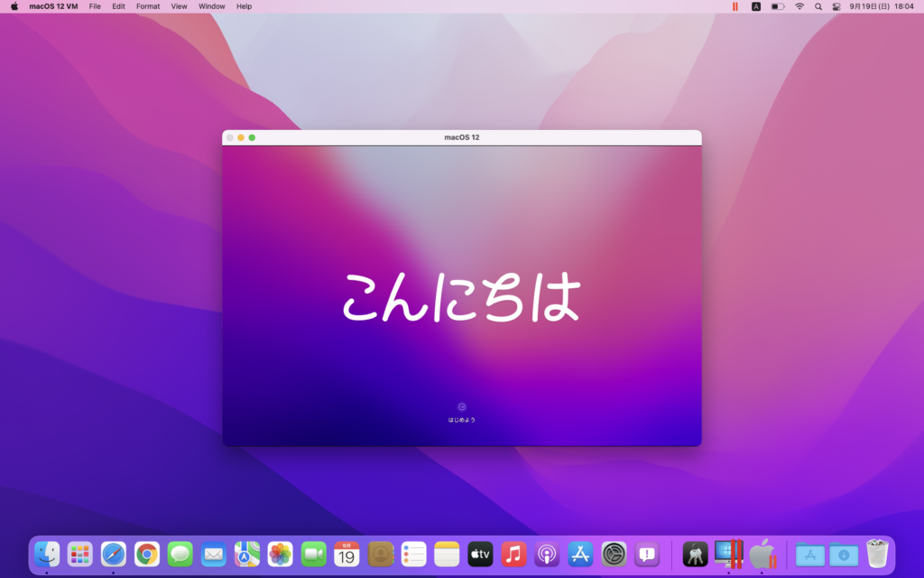Minimize the macOS 12 window
The width and height of the screenshot is (924, 578).
point(241,137)
